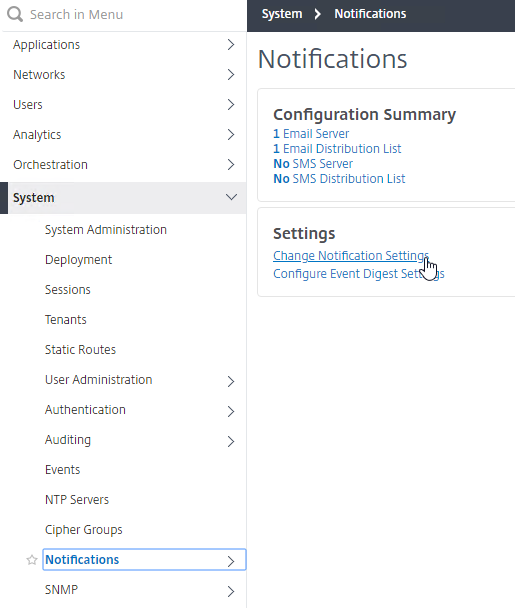Screen dimensions: 515x608
Task: Open Configure Event Digest Settings link
Action: [x=359, y=274]
